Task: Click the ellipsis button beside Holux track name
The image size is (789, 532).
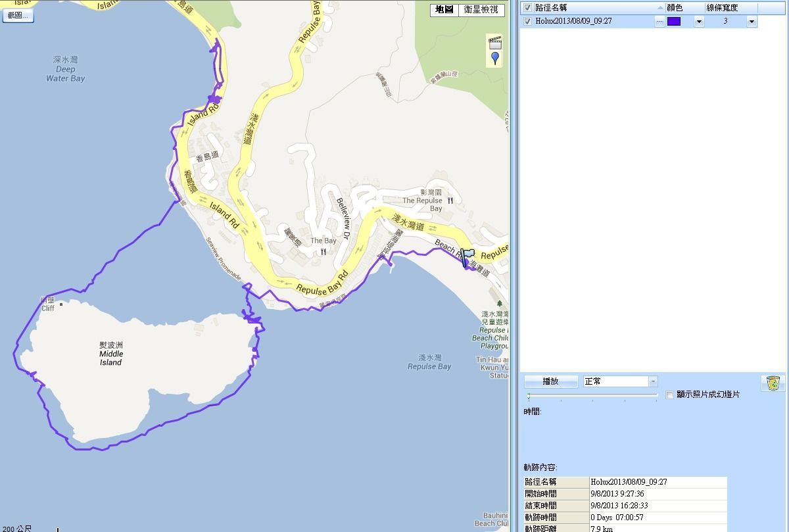Action: coord(659,21)
